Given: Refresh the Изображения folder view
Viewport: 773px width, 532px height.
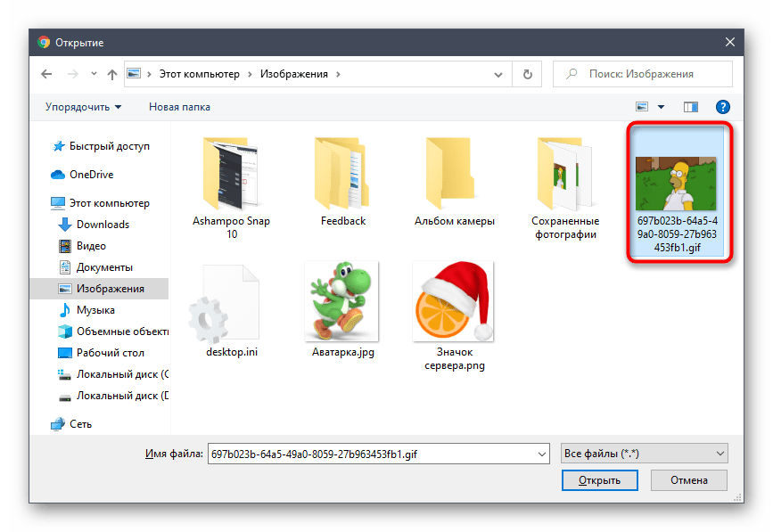Looking at the screenshot, I should 528,74.
